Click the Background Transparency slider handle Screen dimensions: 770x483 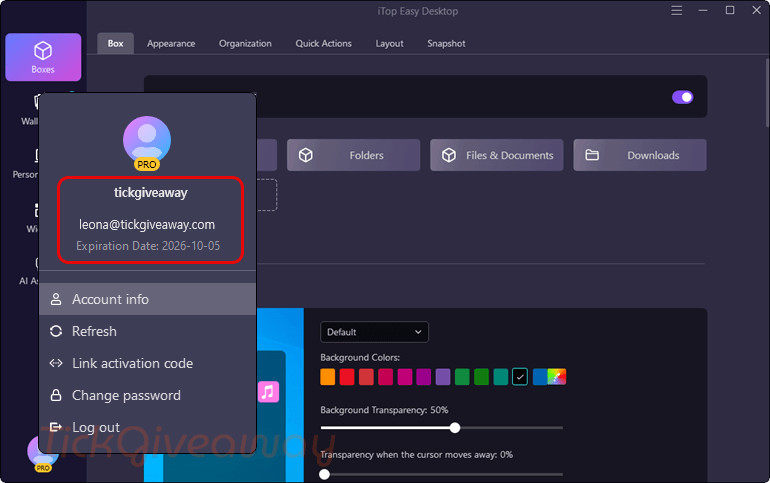coord(455,428)
